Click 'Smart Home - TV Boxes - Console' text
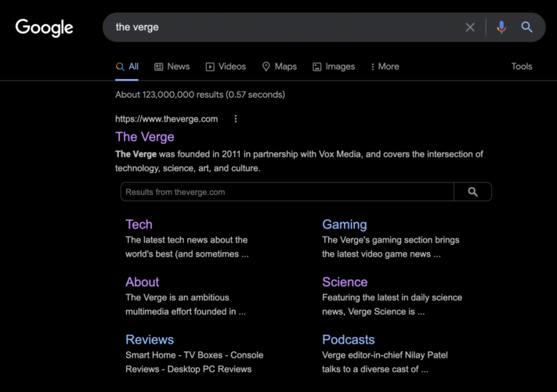The image size is (557, 392). [194, 355]
